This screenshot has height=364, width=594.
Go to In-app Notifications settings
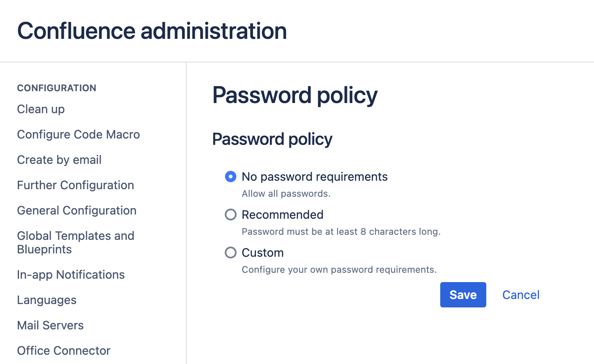pyautogui.click(x=71, y=275)
